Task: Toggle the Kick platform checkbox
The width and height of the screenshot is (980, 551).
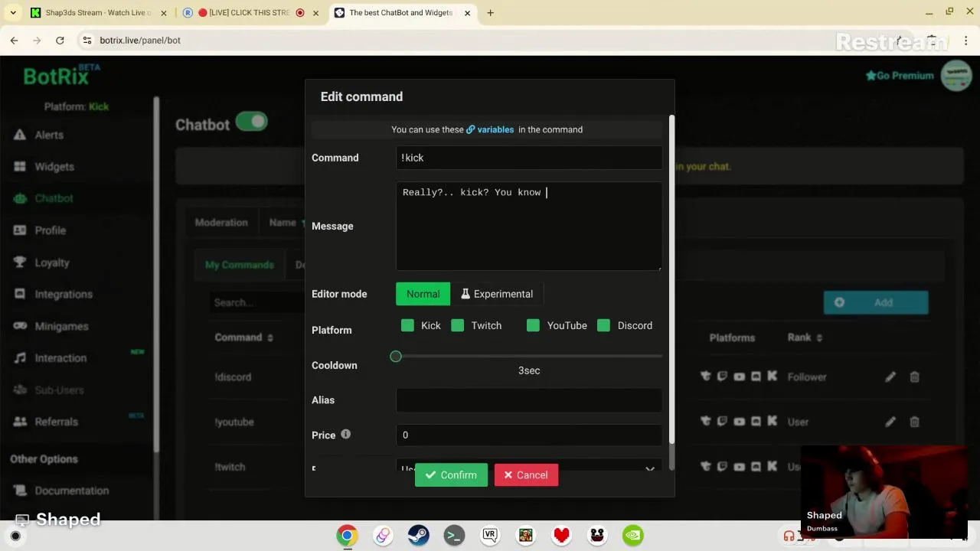Action: [407, 325]
